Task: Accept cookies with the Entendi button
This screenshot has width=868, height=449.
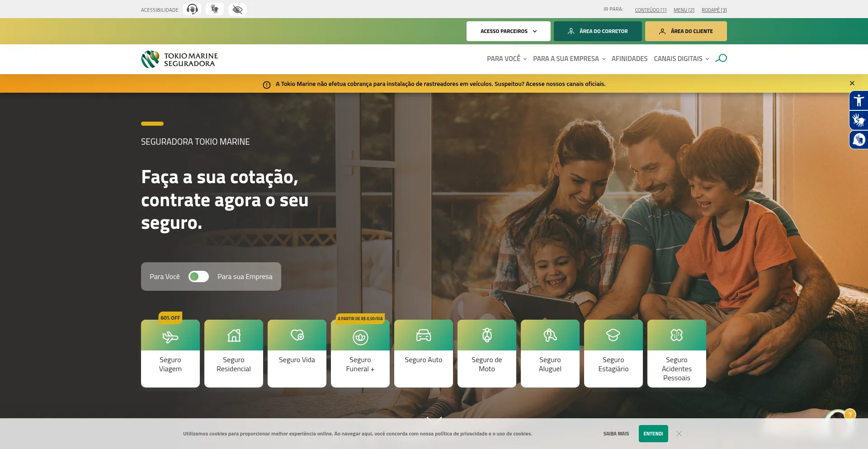Action: point(653,434)
